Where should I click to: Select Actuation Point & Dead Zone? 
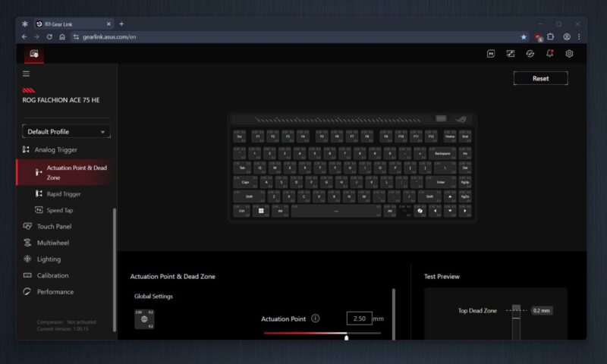(66, 173)
